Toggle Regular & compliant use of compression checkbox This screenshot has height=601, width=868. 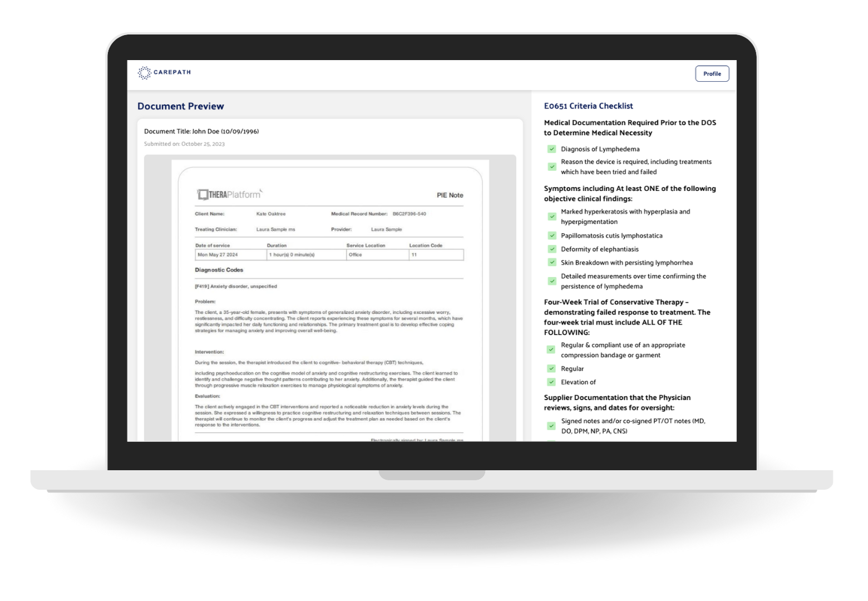551,350
